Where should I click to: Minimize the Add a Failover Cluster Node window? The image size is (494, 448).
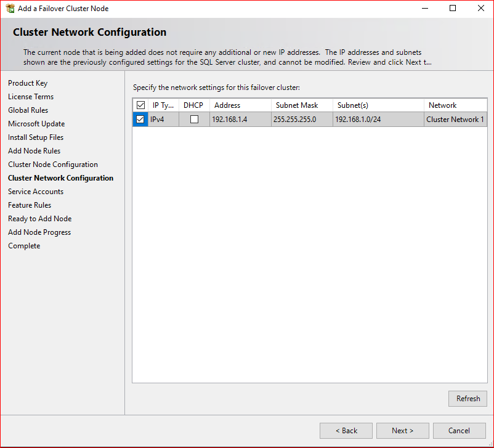pyautogui.click(x=425, y=9)
